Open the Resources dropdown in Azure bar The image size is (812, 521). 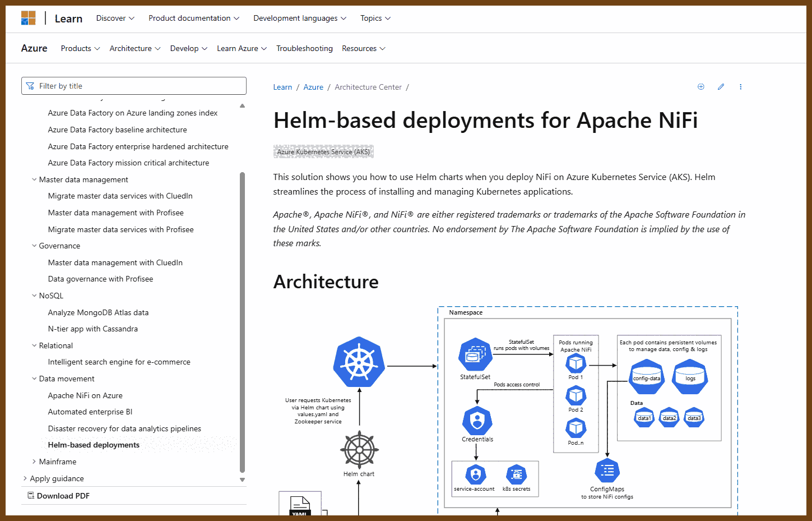pyautogui.click(x=364, y=48)
